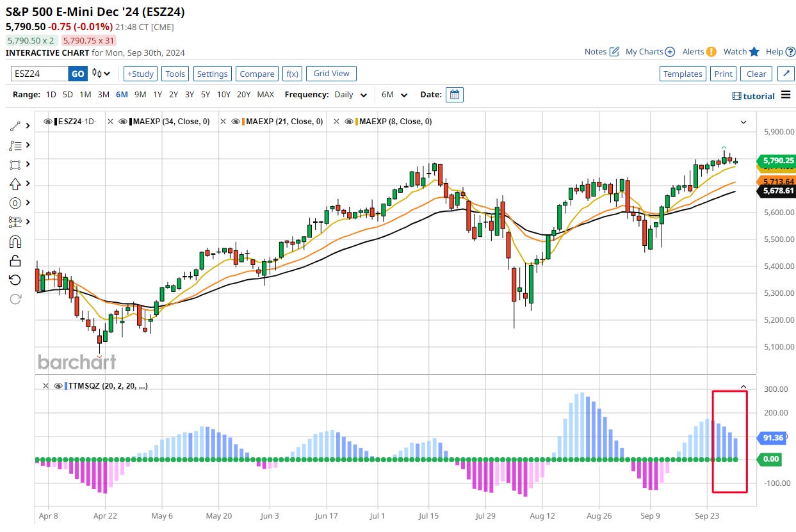Screen dimensions: 796x532
Task: Open Alerts exclamation icon
Action: coord(711,52)
